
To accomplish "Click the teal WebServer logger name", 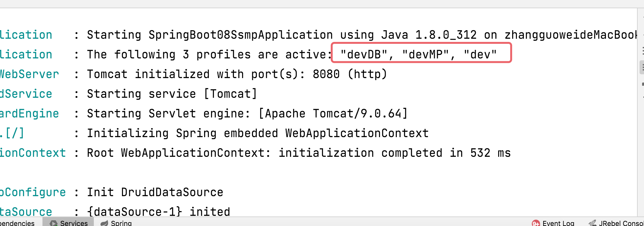I will click(29, 74).
